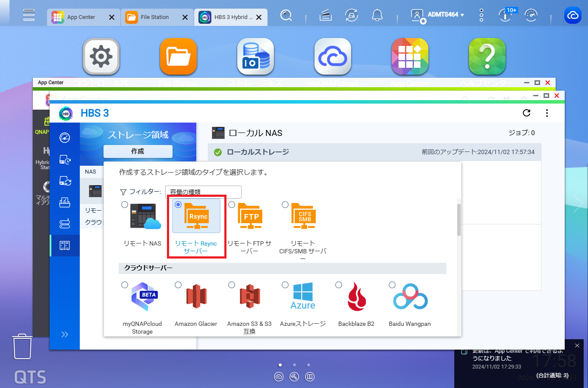Select the NAS storage category tab

91,172
